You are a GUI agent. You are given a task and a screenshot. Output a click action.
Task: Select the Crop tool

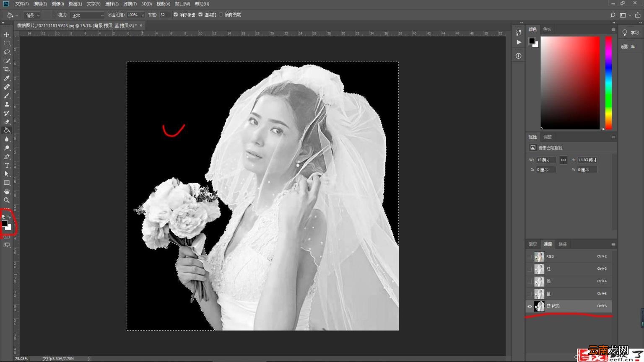point(7,70)
